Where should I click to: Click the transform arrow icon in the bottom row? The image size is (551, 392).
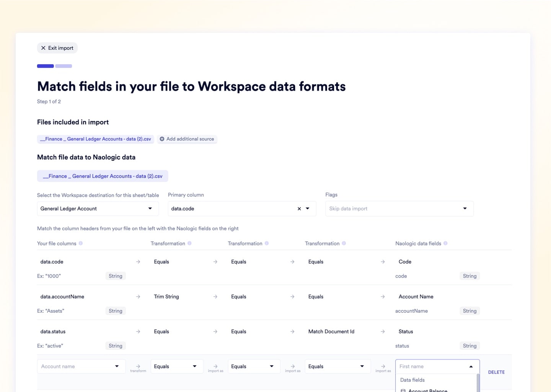pos(138,366)
